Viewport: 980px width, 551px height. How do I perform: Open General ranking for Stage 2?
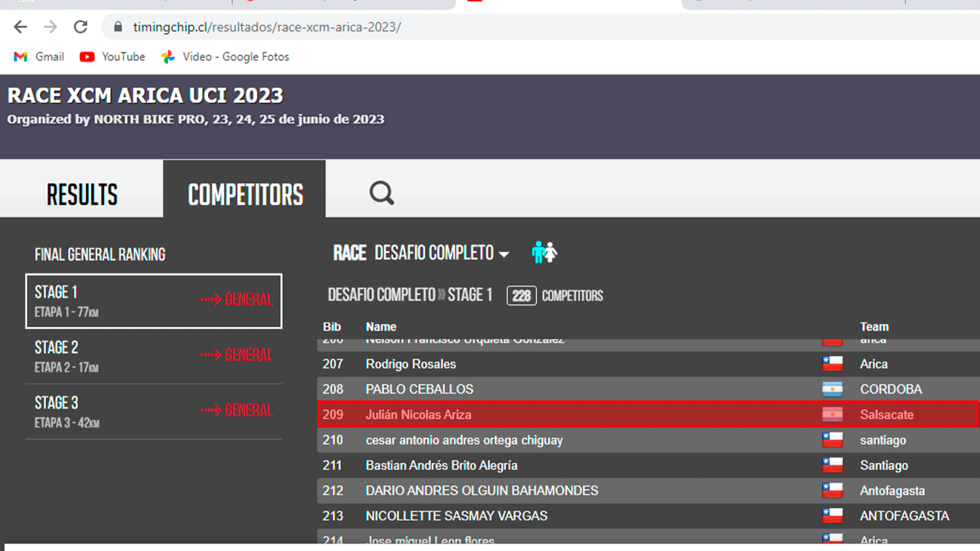coord(236,355)
